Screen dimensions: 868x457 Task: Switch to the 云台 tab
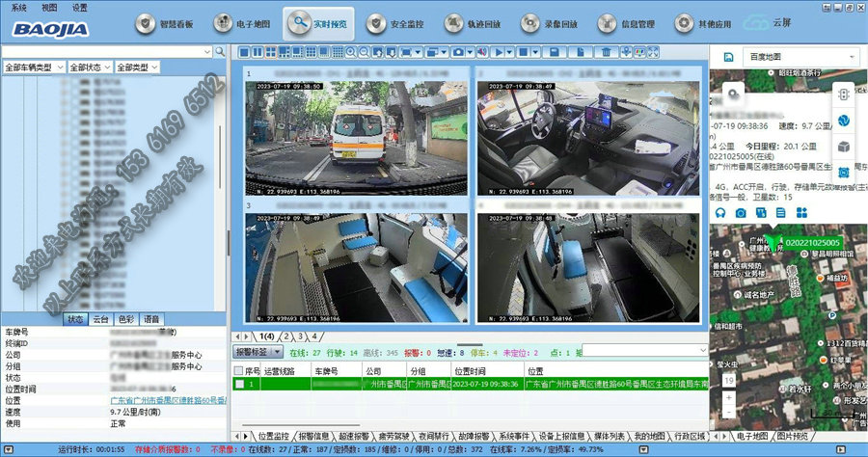coord(100,319)
